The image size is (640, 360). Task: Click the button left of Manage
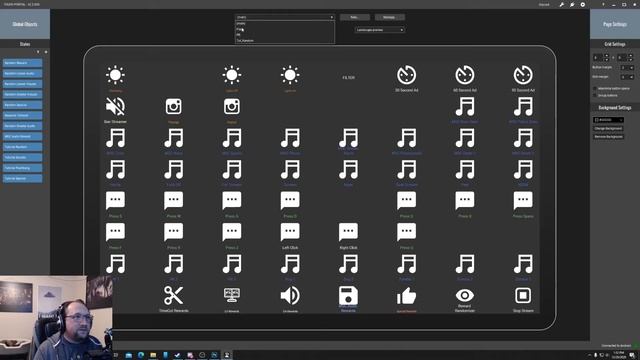tap(354, 17)
